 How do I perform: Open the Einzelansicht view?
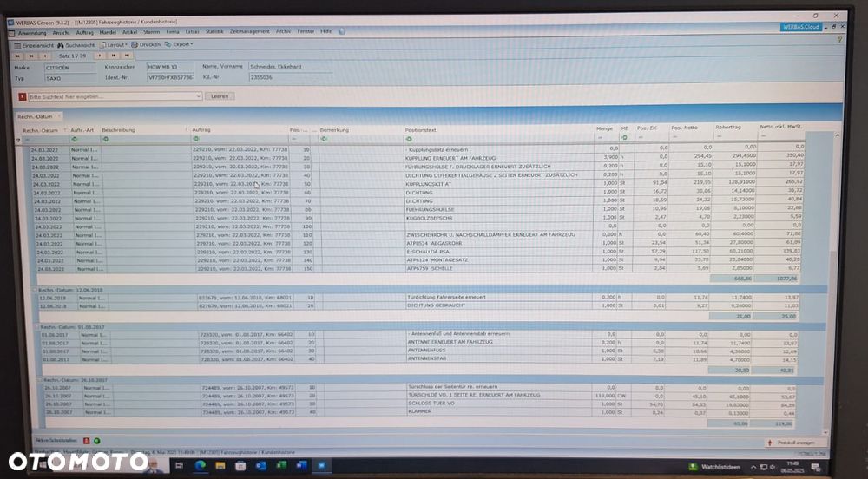35,45
